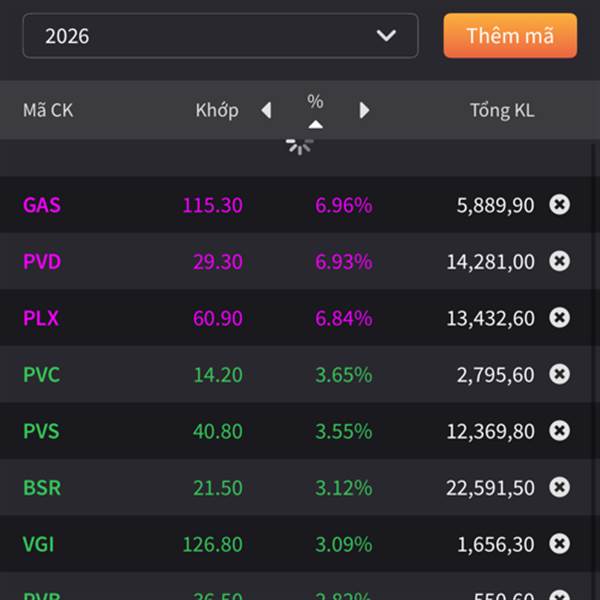Sort by Mã CK column header

click(48, 110)
